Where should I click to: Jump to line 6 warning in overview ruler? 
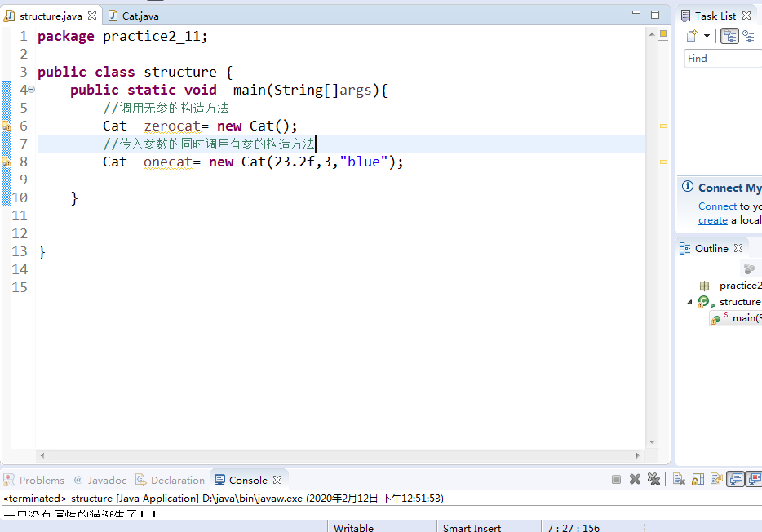click(x=663, y=126)
